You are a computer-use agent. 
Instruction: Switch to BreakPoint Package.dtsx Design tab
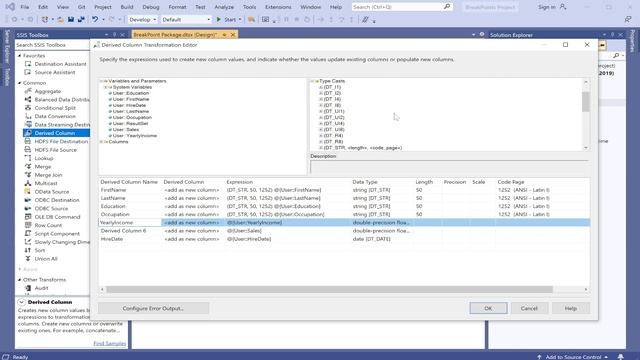click(175, 35)
